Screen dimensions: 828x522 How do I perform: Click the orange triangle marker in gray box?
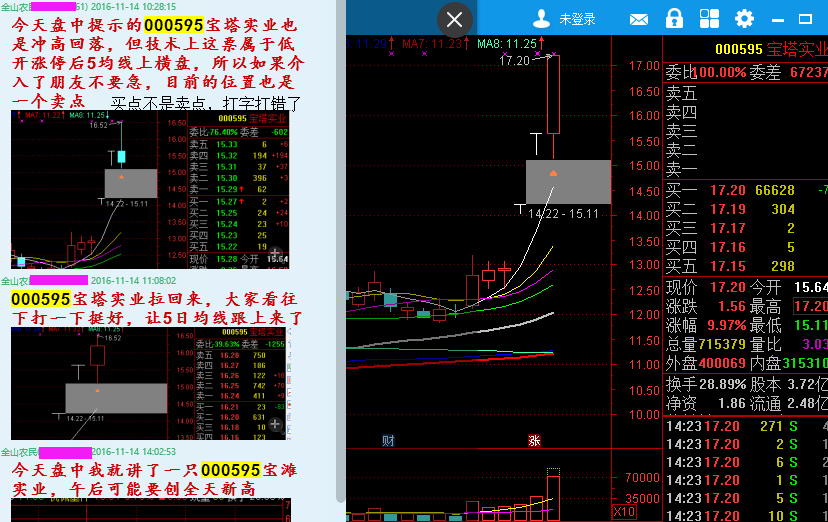(x=553, y=173)
